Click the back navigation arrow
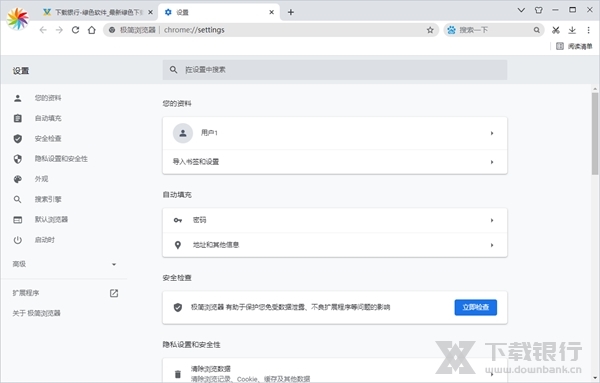Viewport: 600px width, 383px height. click(43, 30)
